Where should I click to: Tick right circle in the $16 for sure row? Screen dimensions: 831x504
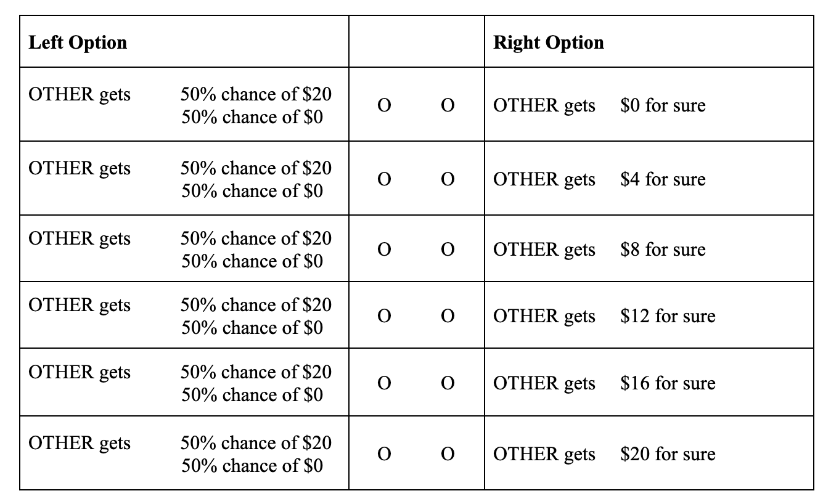pos(448,384)
